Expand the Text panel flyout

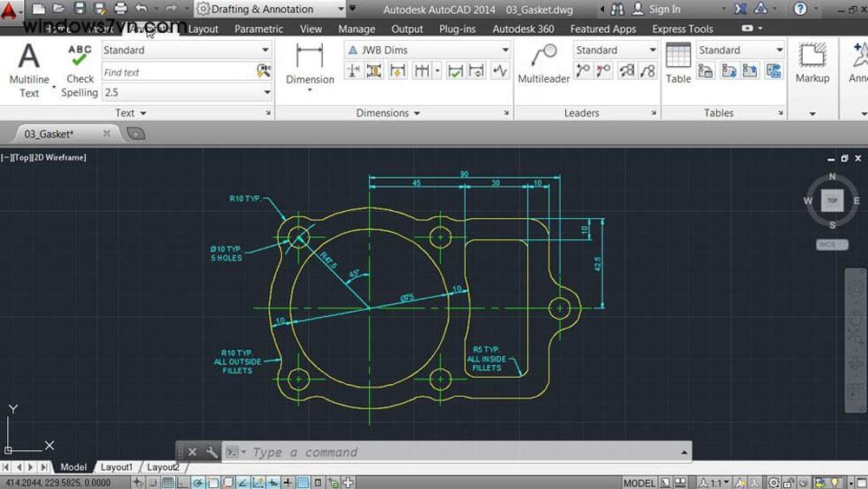[131, 113]
